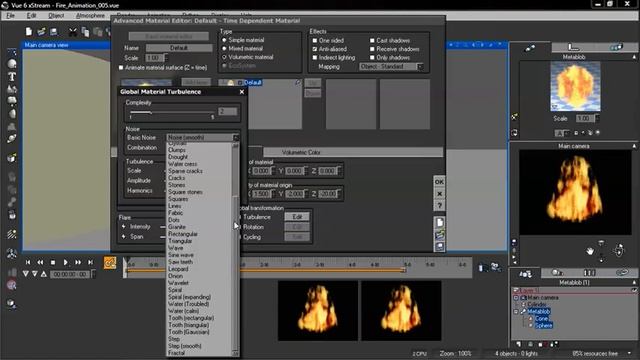Screen dimensions: 640x360
Task: Click the OK button in material editor
Action: point(439,182)
